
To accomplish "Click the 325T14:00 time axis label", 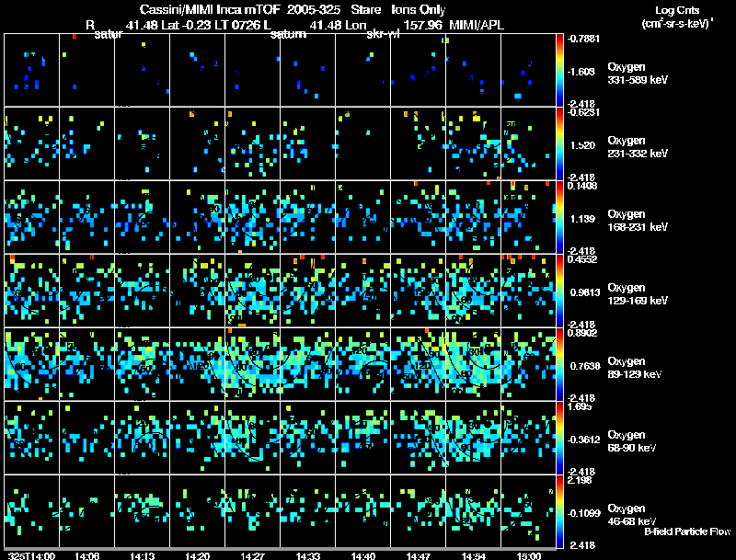I will (x=31, y=555).
